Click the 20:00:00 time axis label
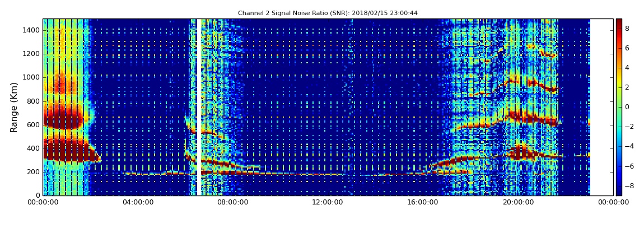The height and width of the screenshot is (228, 644). click(x=518, y=202)
